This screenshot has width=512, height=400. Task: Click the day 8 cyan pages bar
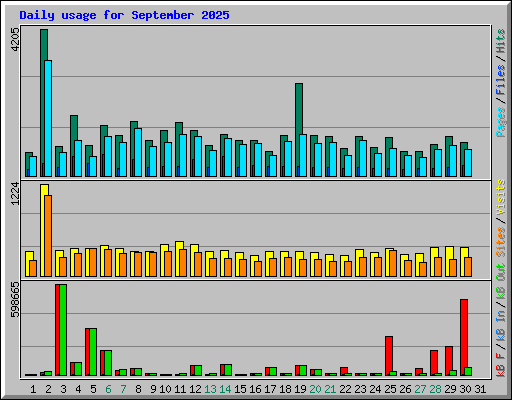tap(138, 152)
